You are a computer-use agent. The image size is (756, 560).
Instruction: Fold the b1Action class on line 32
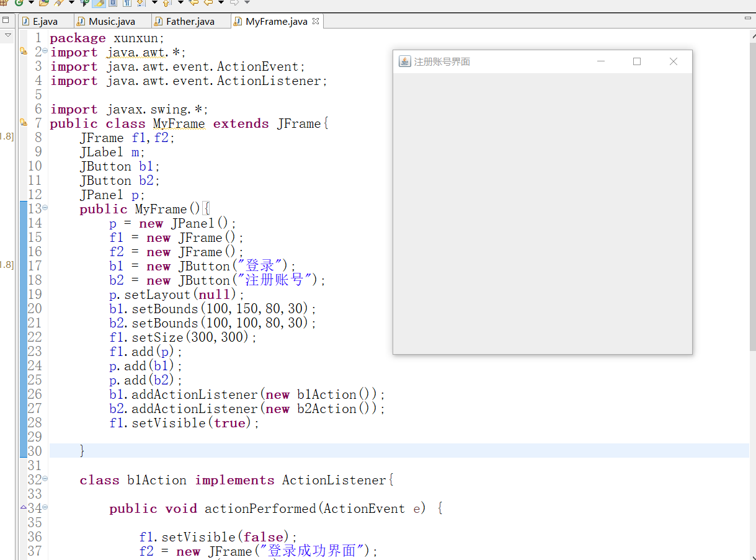pos(45,478)
